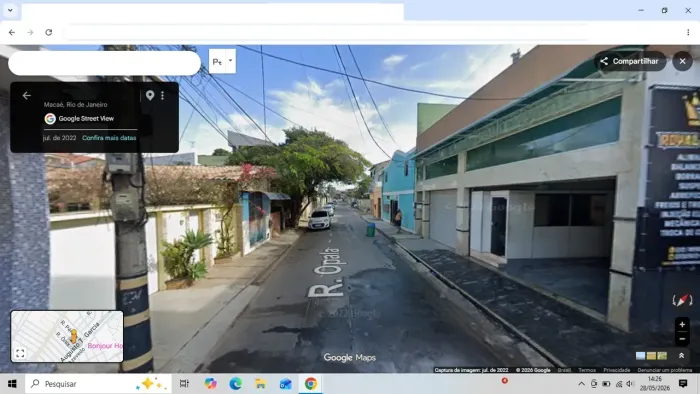
Task: Open File Explorer from the taskbar
Action: point(260,384)
